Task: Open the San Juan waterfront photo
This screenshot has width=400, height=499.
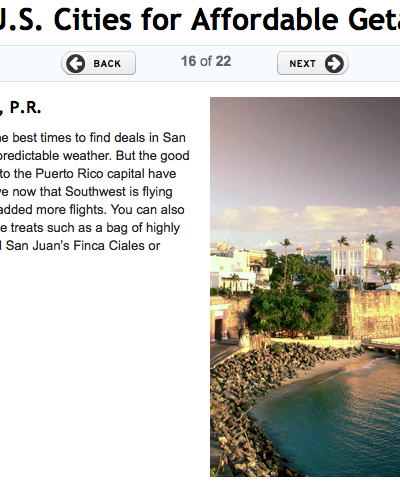Action: [x=305, y=287]
